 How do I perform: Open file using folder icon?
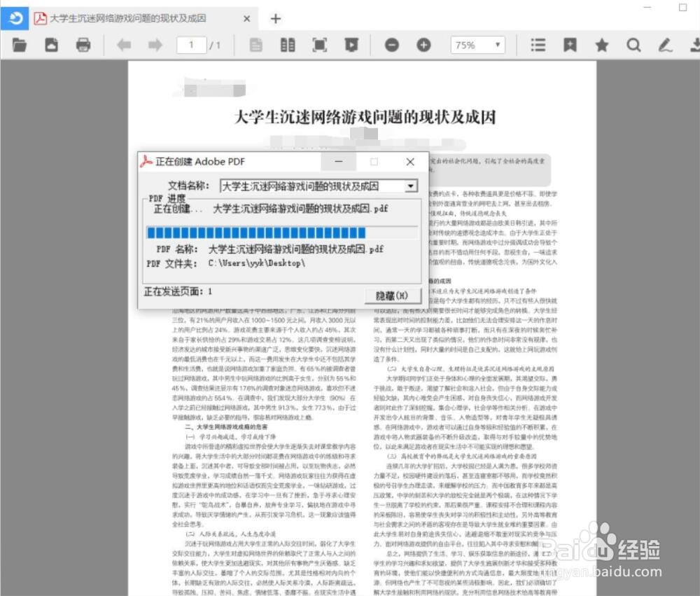click(19, 45)
